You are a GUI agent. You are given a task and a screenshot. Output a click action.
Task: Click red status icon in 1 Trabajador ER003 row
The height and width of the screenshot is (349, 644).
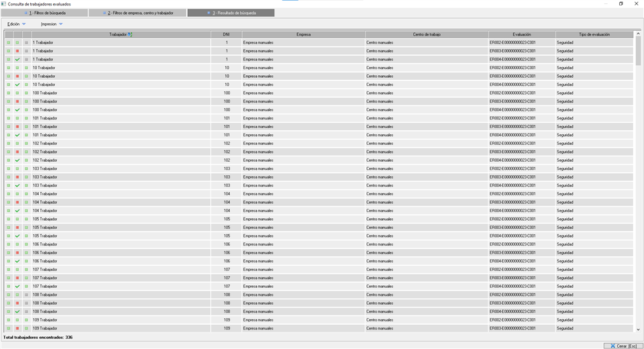coord(17,51)
